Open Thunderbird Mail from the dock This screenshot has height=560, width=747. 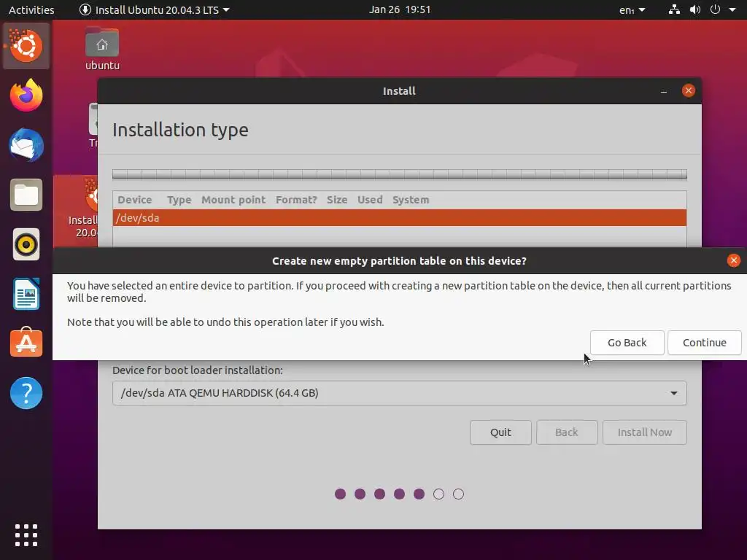coord(26,145)
